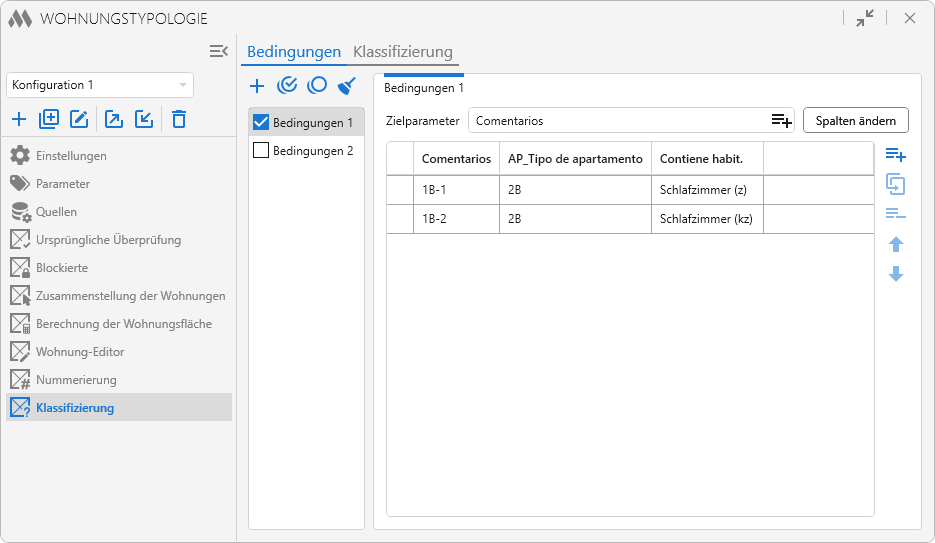Duplicate the current configuration
The image size is (935, 543).
coord(49,120)
